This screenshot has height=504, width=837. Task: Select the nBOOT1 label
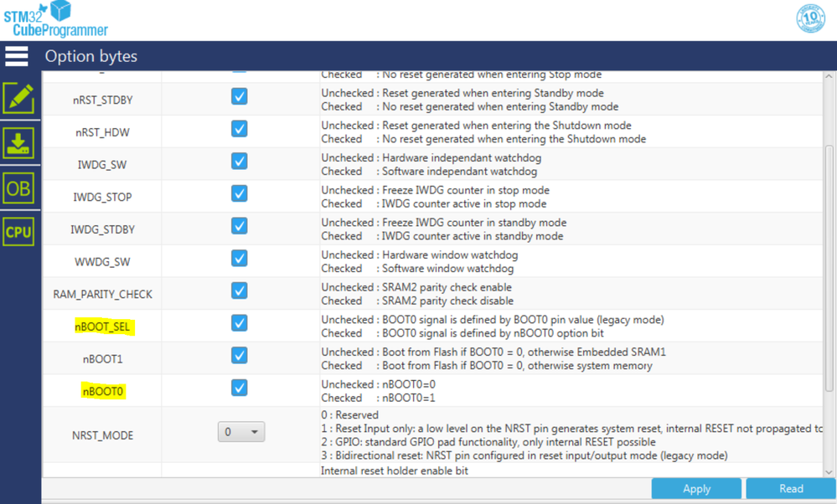click(102, 359)
